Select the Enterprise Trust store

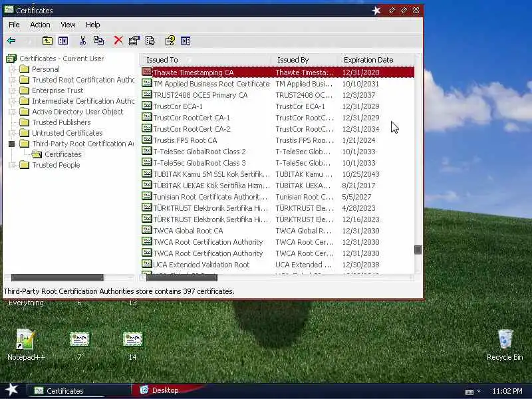pos(58,90)
